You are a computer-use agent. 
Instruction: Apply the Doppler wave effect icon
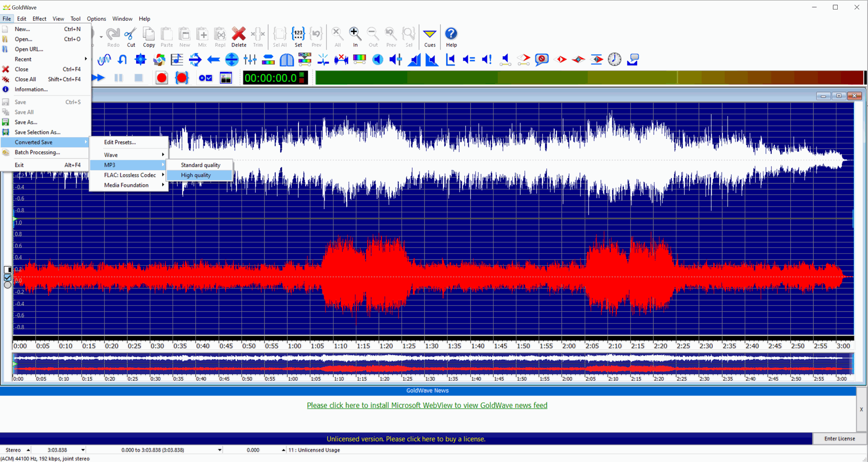click(104, 59)
